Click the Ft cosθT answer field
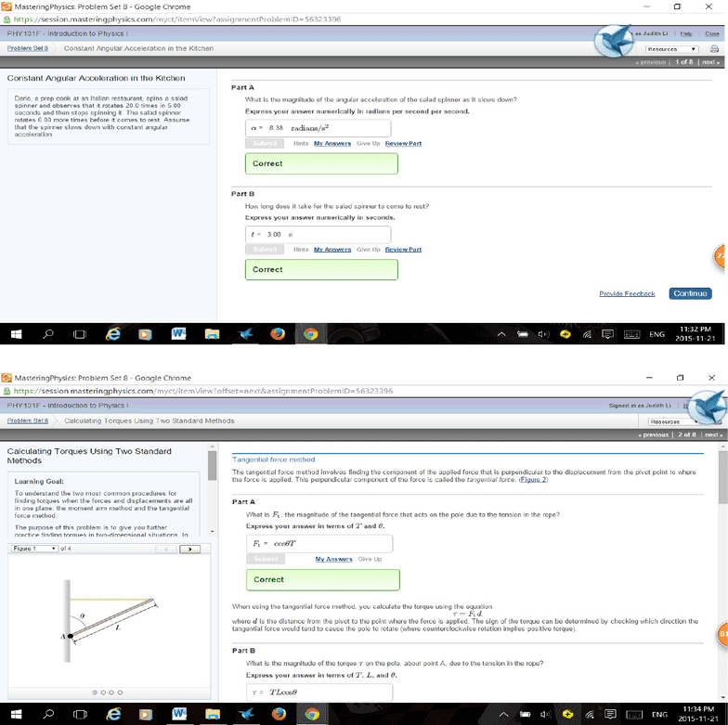This screenshot has height=725, width=728. (319, 544)
